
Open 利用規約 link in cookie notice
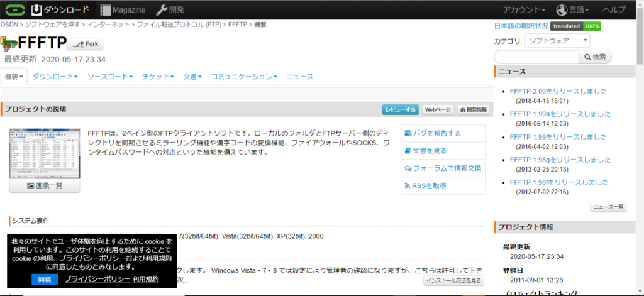(x=145, y=279)
